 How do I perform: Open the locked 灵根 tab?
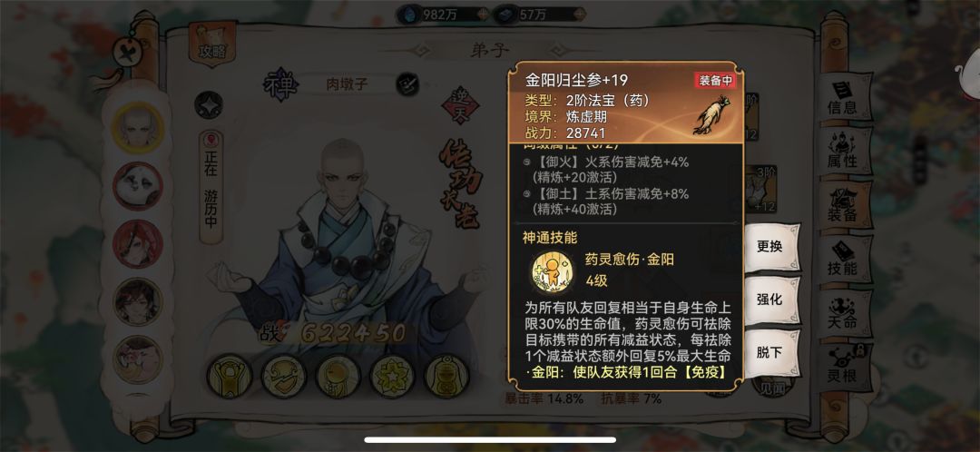coord(842,365)
